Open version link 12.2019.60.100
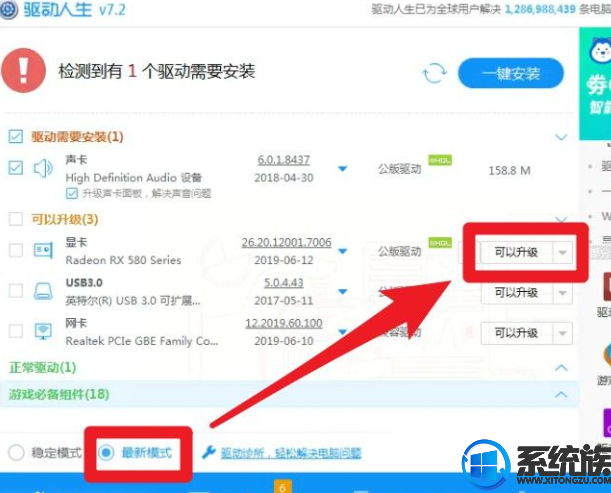The width and height of the screenshot is (611, 493). (x=284, y=323)
